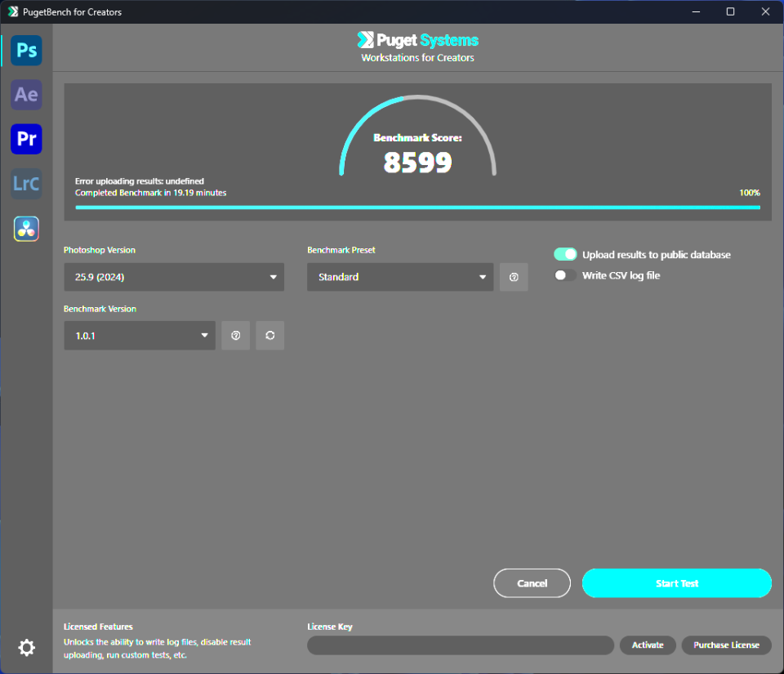The width and height of the screenshot is (784, 674).
Task: Switch to the Premiere Pro benchmark
Action: click(26, 139)
